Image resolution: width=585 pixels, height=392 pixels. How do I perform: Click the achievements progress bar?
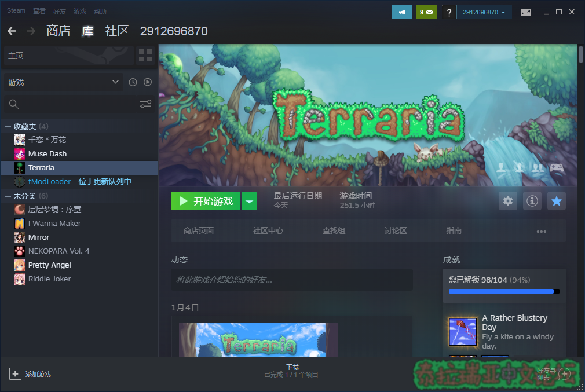pos(504,291)
